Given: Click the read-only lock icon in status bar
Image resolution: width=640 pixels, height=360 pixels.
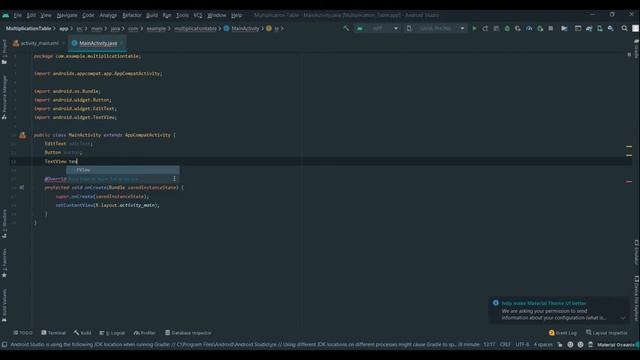Looking at the screenshot, I should (560, 344).
